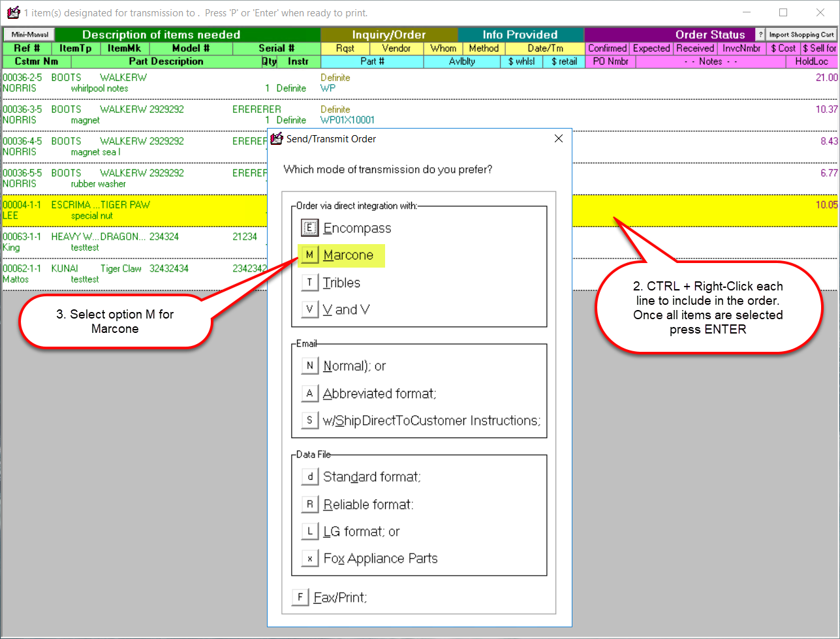Click the Avlblty header

click(462, 61)
